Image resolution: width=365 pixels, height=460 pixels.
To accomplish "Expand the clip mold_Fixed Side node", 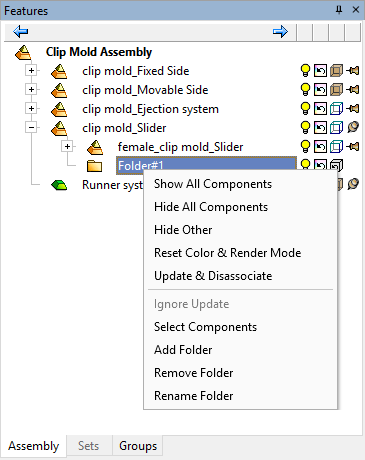I will tap(31, 71).
